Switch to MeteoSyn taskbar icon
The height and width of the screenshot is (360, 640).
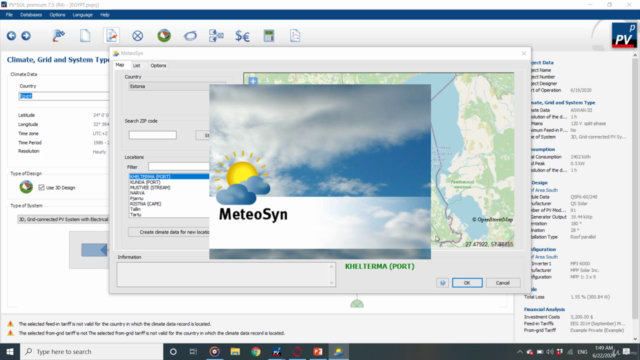(x=338, y=351)
